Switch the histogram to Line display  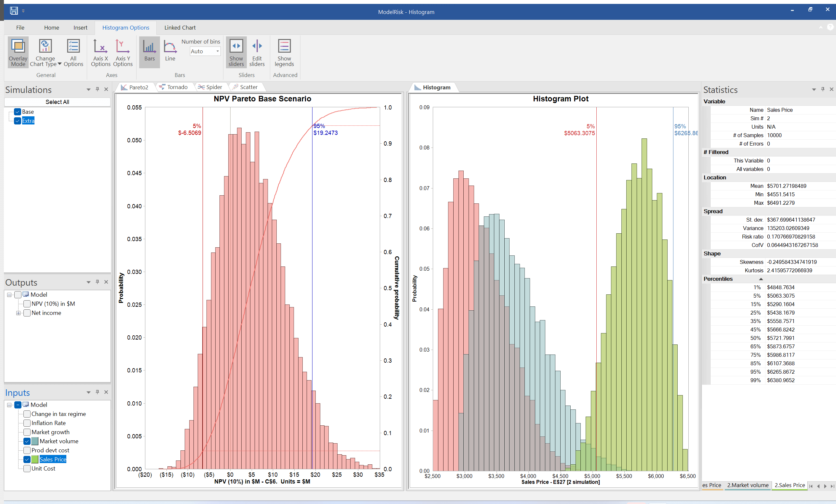(x=170, y=52)
